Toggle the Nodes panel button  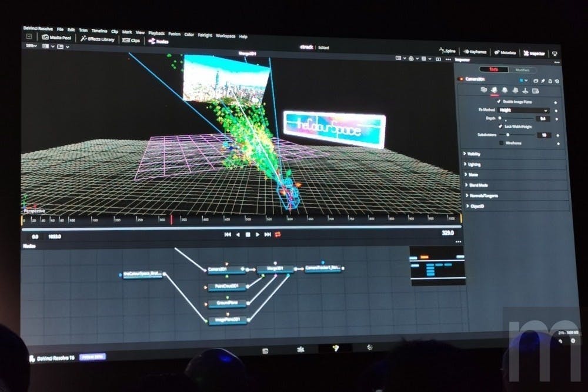158,41
